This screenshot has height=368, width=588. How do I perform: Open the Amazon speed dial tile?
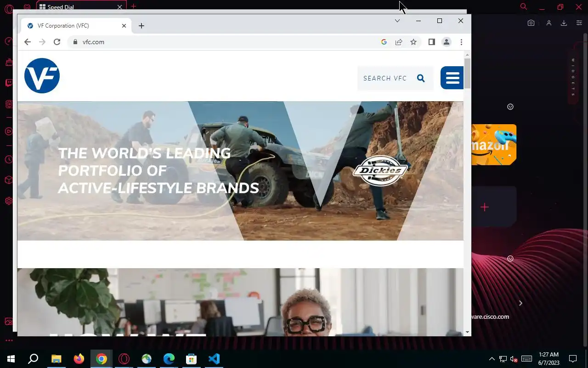tap(494, 144)
